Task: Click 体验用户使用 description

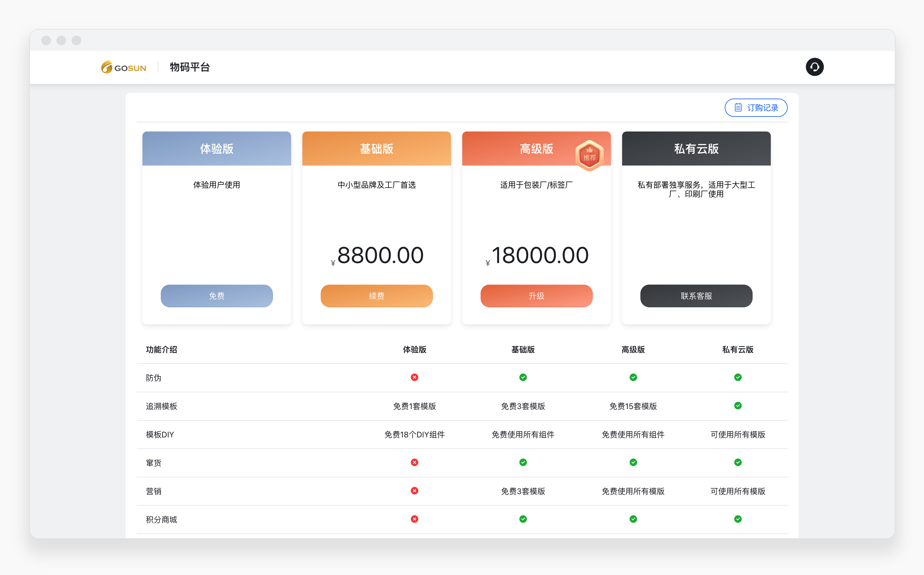Action: pyautogui.click(x=216, y=185)
